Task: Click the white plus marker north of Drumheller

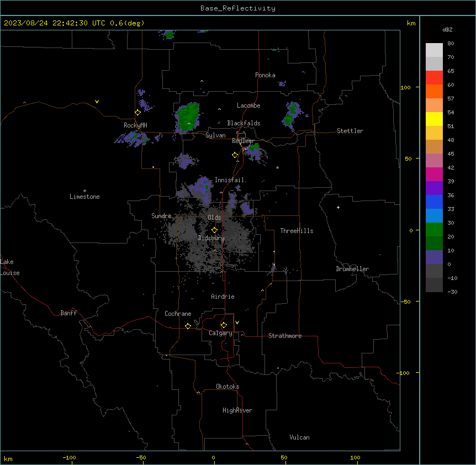Action: (x=338, y=207)
